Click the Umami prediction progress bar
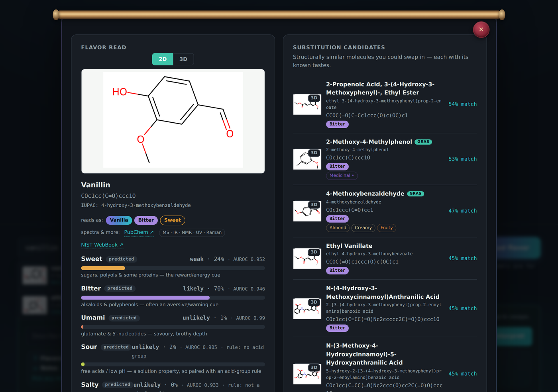The height and width of the screenshot is (392, 558). pyautogui.click(x=173, y=327)
